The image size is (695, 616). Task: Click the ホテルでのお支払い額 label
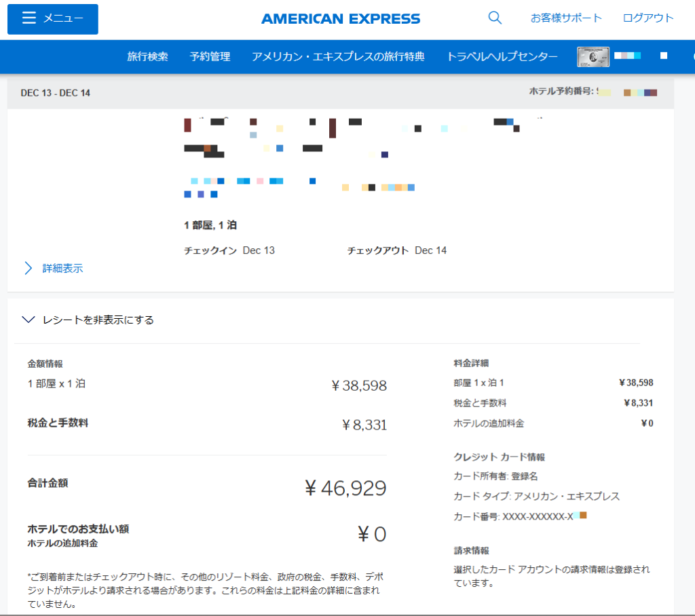[78, 528]
